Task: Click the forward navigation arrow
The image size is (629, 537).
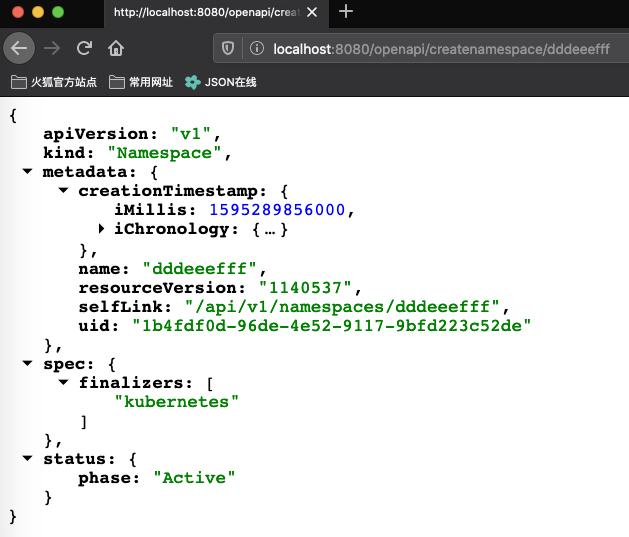Action: coord(52,48)
